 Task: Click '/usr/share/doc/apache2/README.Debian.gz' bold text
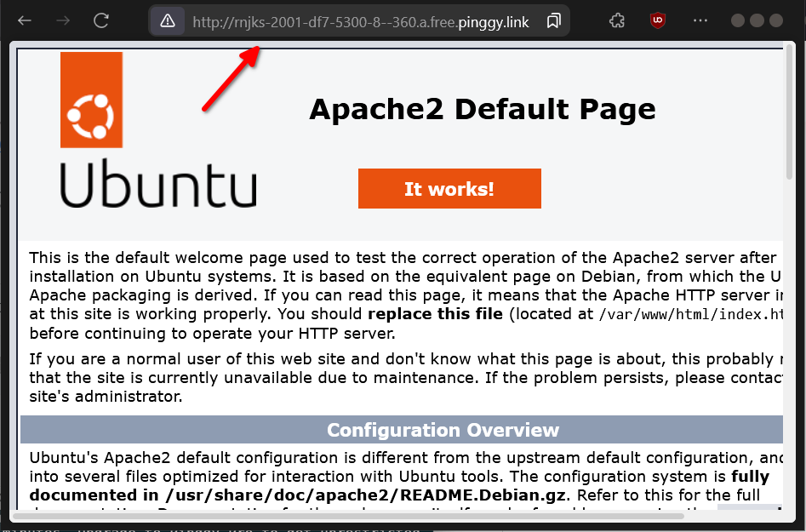click(x=365, y=495)
